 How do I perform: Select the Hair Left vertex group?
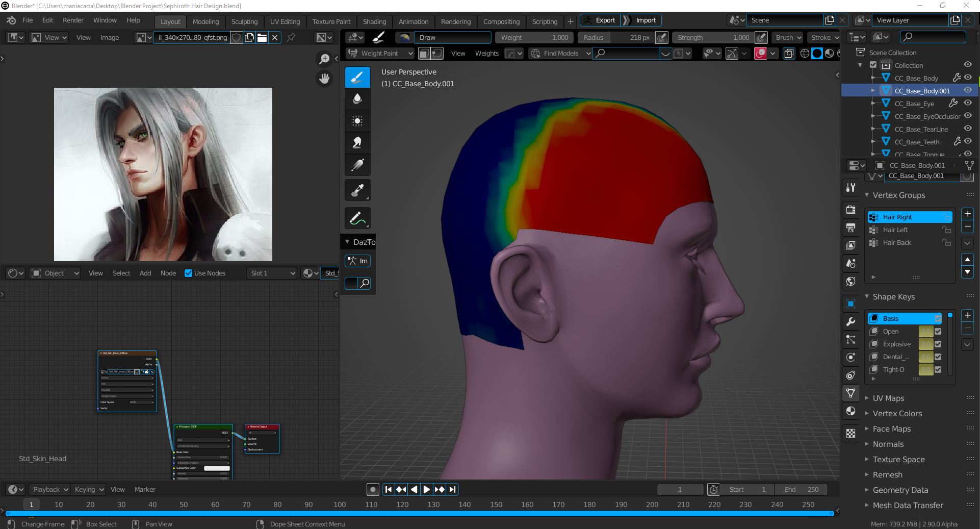point(910,230)
